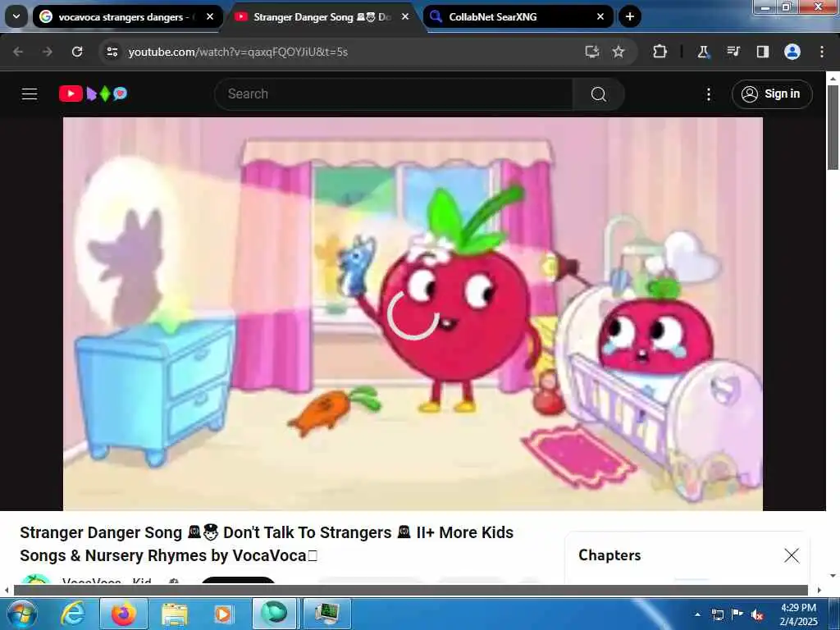The height and width of the screenshot is (630, 840).
Task: Show hidden system tray icons
Action: [697, 614]
